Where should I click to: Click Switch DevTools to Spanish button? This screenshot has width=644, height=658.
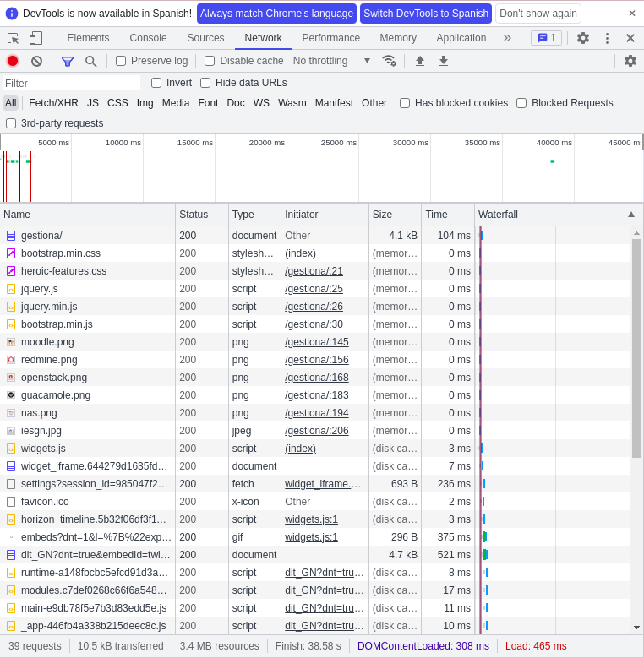click(425, 14)
